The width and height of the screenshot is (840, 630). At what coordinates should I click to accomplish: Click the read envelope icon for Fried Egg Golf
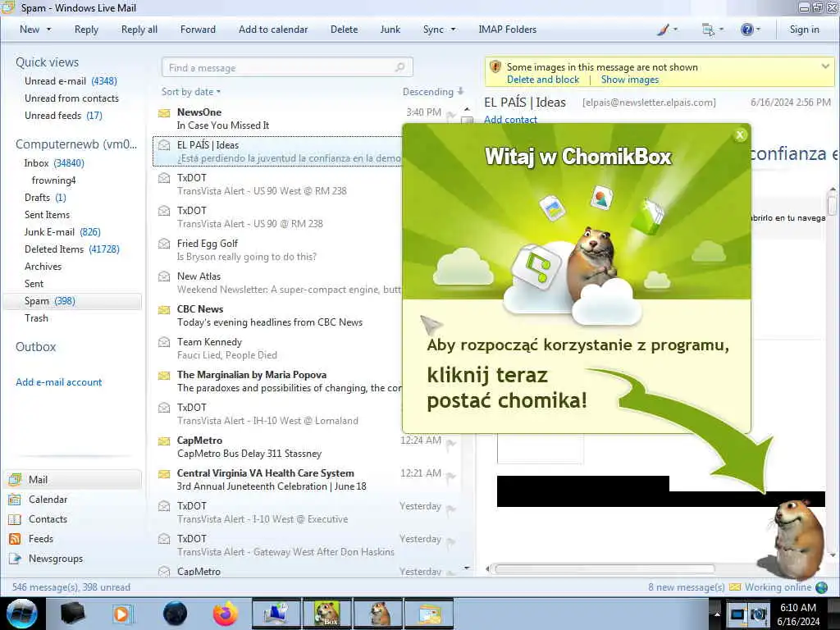[164, 244]
